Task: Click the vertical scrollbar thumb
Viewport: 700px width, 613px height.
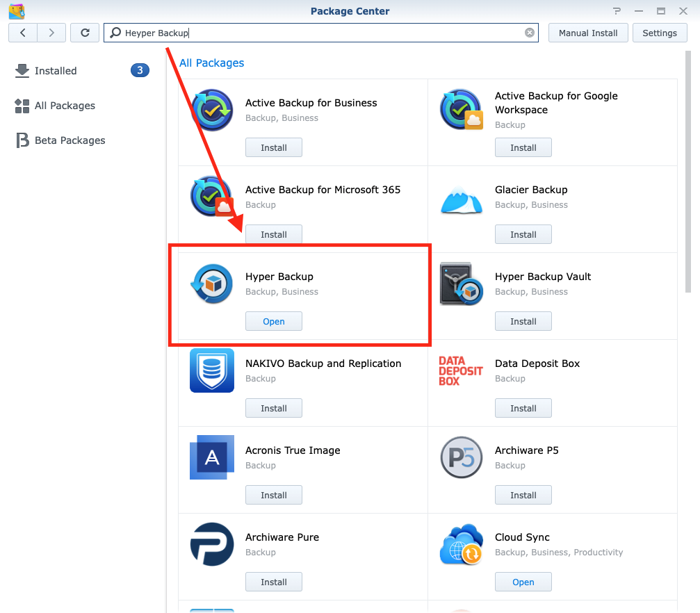Action: pyautogui.click(x=688, y=172)
